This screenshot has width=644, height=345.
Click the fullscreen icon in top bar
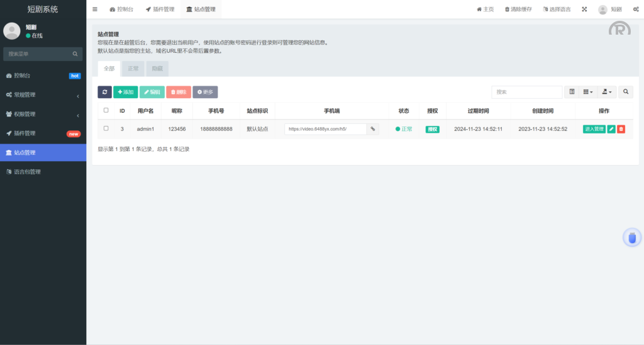pos(584,9)
